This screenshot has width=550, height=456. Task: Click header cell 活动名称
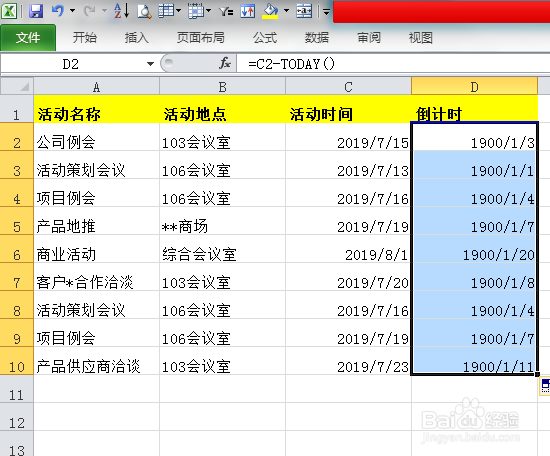(x=96, y=109)
